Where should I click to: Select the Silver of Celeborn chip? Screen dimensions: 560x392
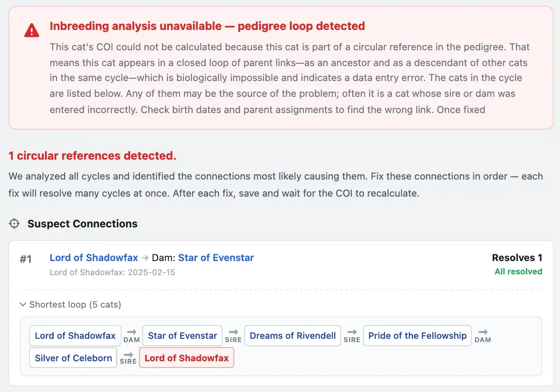tap(73, 357)
